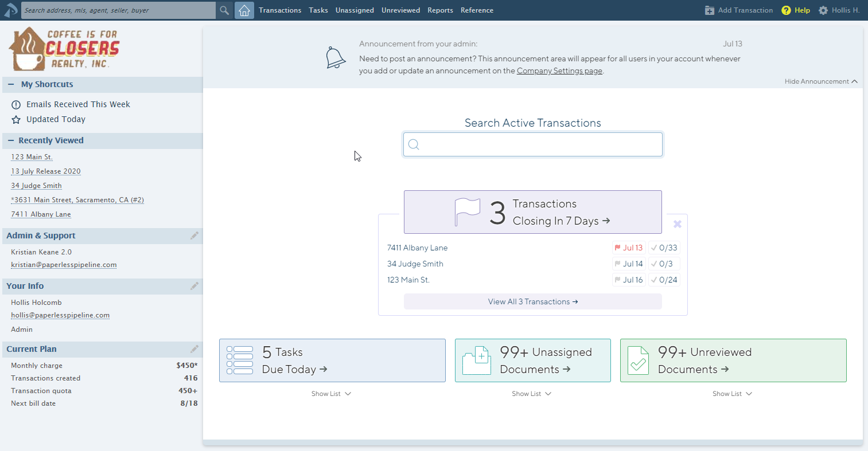This screenshot has height=451, width=868.
Task: Open the 0/33 checklist for 7411 Albany Lane
Action: click(664, 248)
